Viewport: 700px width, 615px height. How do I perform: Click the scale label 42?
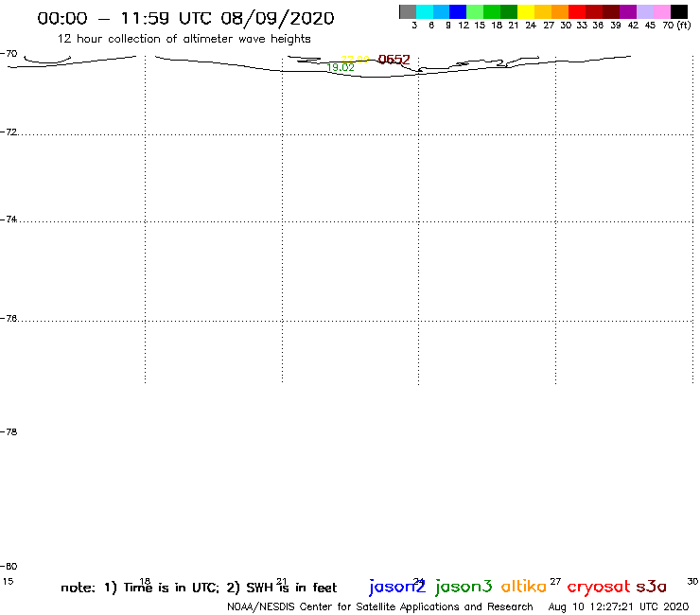[633, 26]
